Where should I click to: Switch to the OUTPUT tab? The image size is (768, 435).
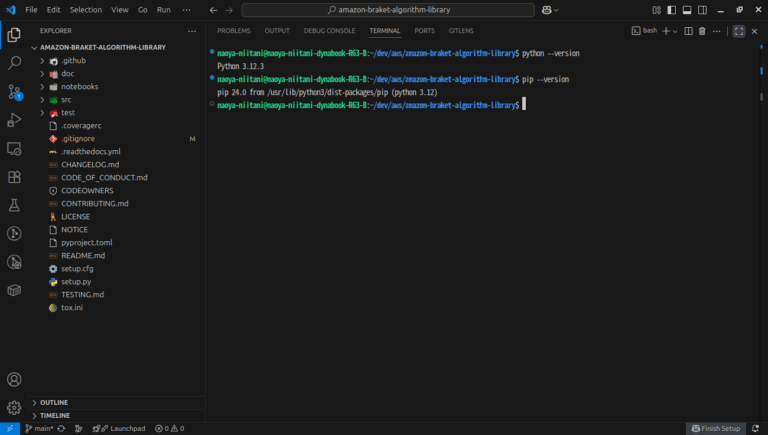[277, 31]
